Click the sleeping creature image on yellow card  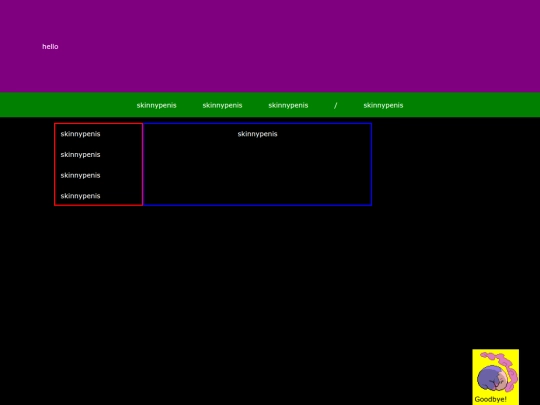coord(497,372)
